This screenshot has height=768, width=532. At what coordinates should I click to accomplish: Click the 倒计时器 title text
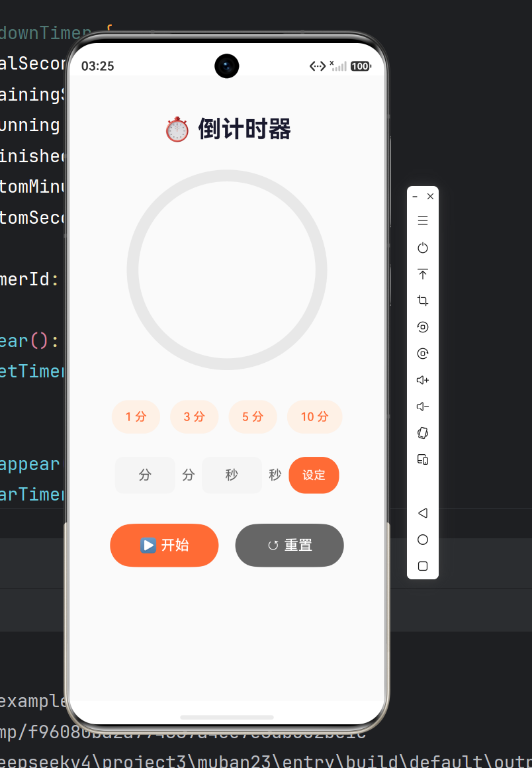244,129
